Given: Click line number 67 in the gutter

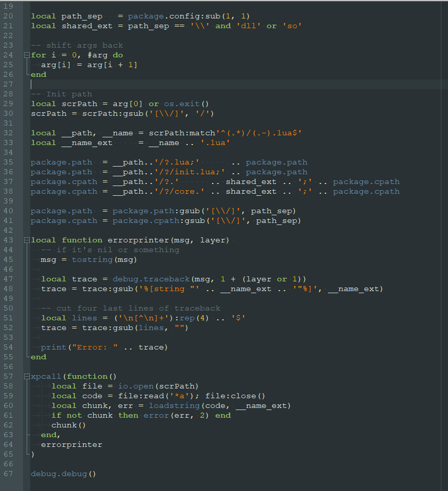Looking at the screenshot, I should 8,474.
